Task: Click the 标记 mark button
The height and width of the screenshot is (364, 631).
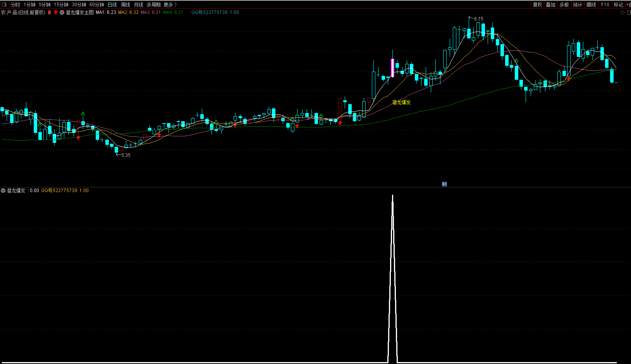Action: pyautogui.click(x=618, y=5)
